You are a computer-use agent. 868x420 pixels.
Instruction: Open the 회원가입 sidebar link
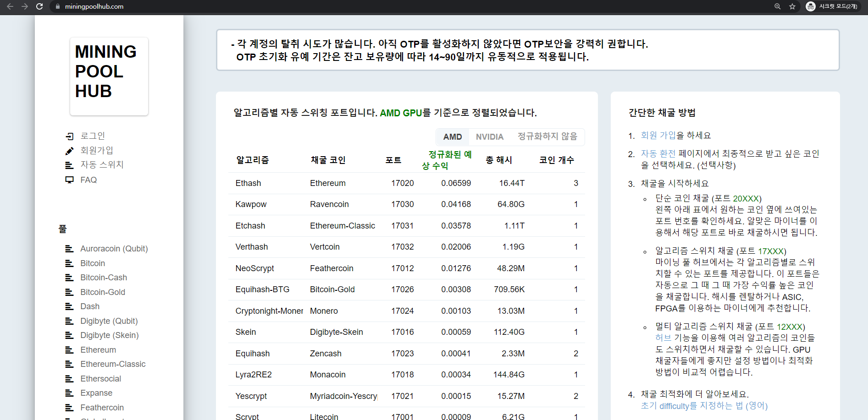(x=97, y=150)
